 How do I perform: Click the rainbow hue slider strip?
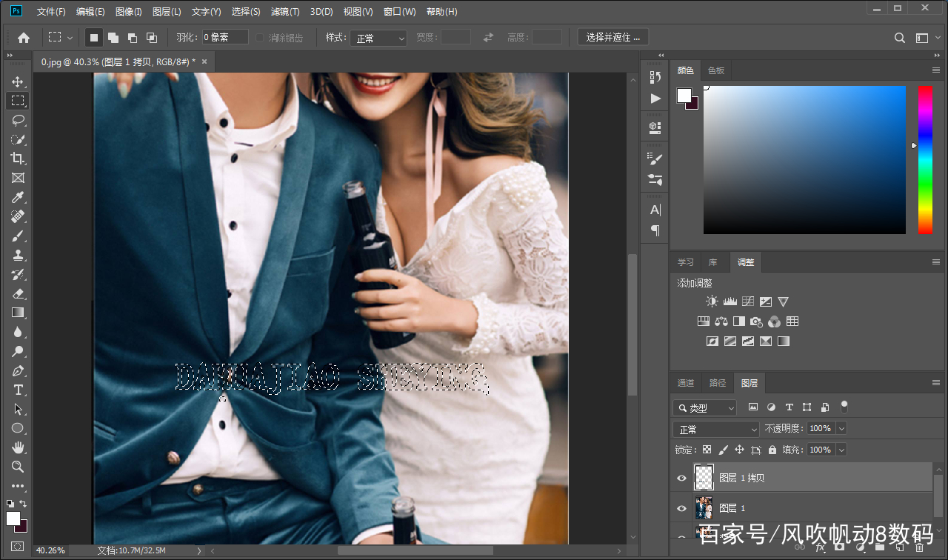click(x=925, y=159)
